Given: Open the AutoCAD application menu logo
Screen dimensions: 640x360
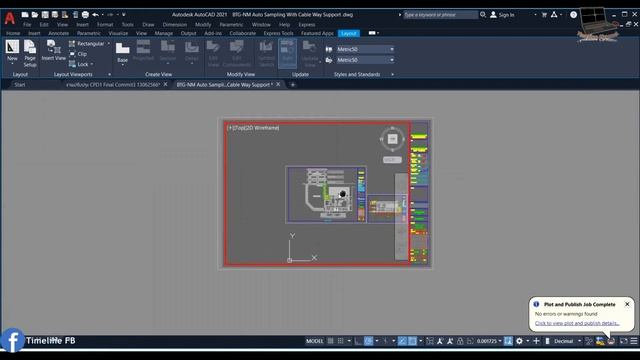Looking at the screenshot, I should click(10, 18).
